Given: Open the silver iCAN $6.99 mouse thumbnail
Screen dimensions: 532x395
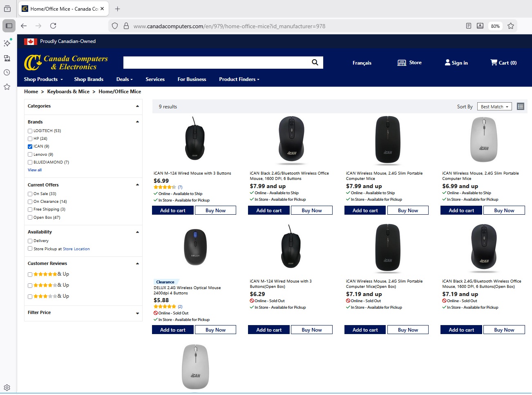Looking at the screenshot, I should [484, 139].
